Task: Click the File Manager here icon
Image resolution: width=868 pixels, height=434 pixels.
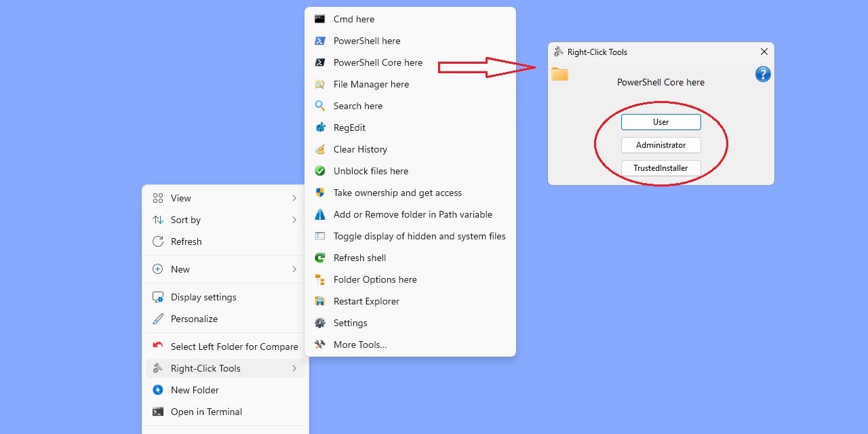Action: [x=320, y=84]
